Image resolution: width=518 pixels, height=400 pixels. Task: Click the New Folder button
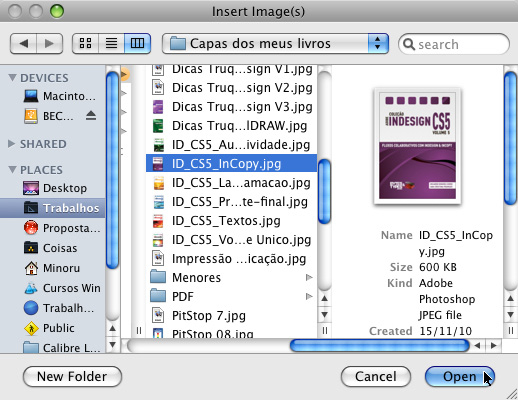pos(72,377)
